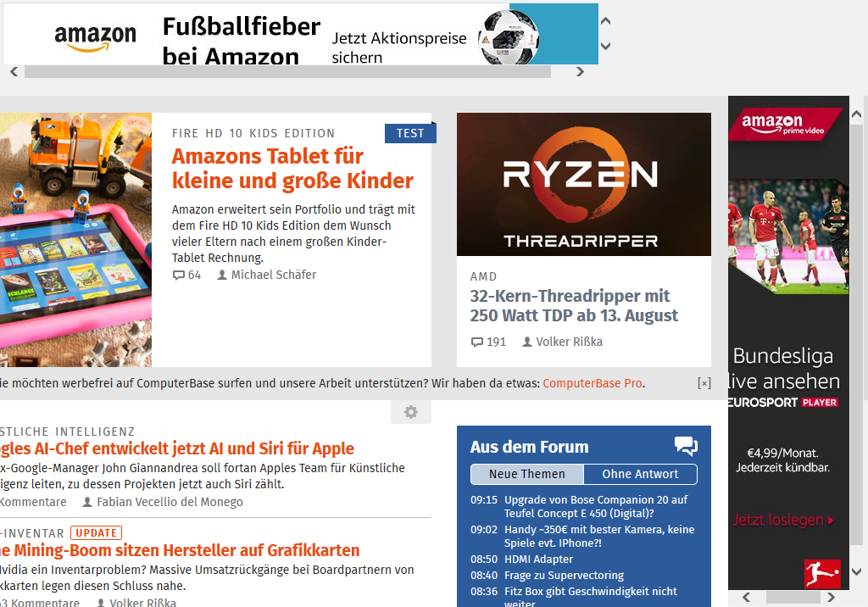The width and height of the screenshot is (868, 607).
Task: Open settings gear below the promo bar
Action: (x=411, y=412)
